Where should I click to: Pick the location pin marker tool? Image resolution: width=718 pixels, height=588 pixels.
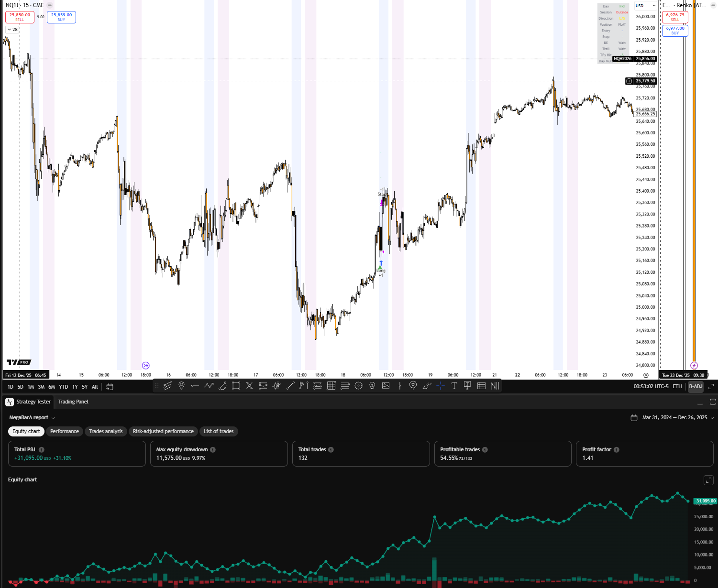tap(181, 386)
